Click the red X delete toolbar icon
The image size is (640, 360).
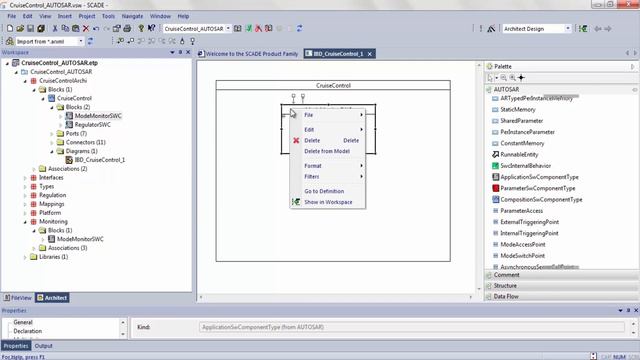(x=86, y=29)
